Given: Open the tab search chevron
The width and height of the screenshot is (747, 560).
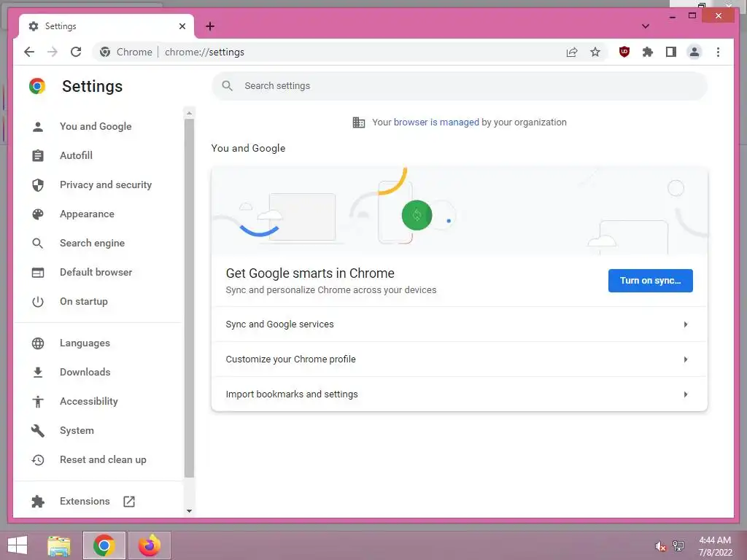Looking at the screenshot, I should point(645,26).
